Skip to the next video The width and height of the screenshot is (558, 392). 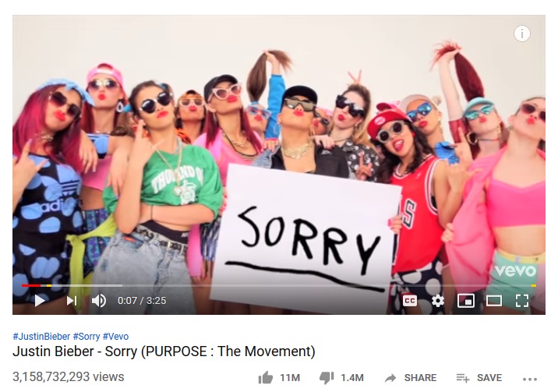[x=72, y=301]
